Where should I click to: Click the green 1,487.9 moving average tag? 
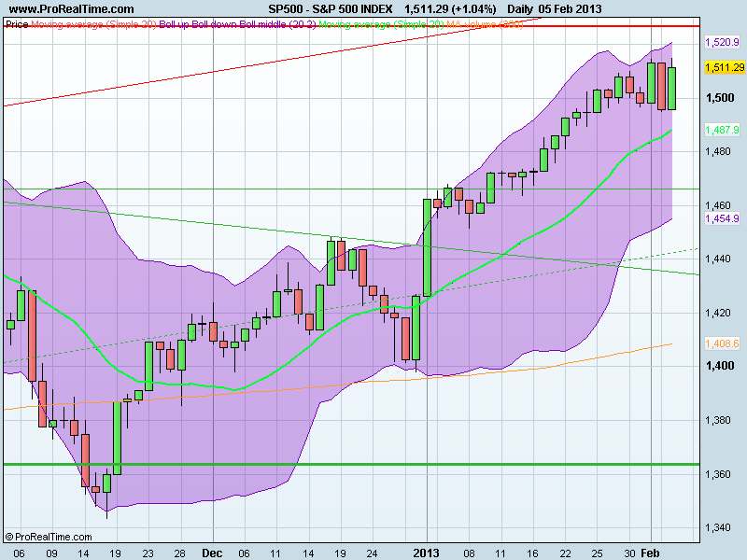click(722, 130)
